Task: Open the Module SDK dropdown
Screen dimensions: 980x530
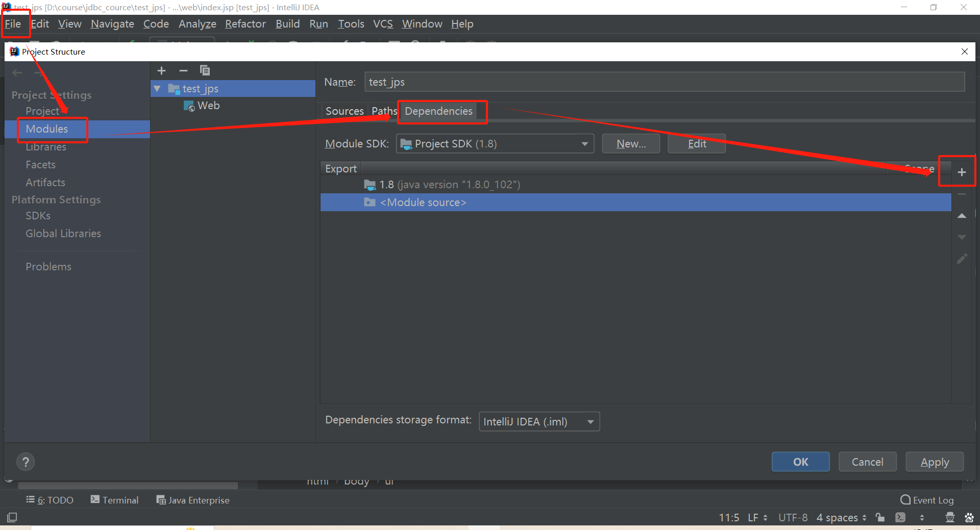Action: [x=495, y=144]
